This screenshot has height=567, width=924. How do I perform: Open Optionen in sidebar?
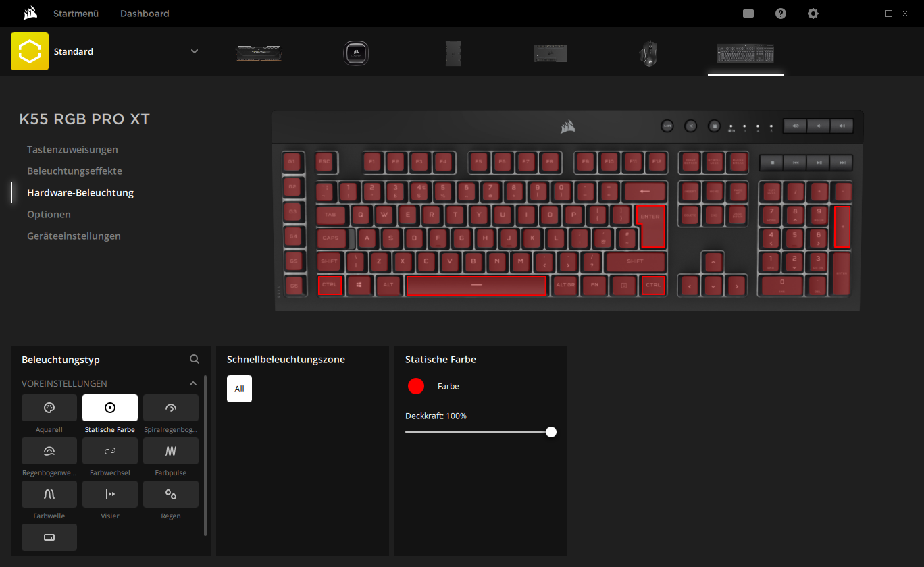[49, 214]
